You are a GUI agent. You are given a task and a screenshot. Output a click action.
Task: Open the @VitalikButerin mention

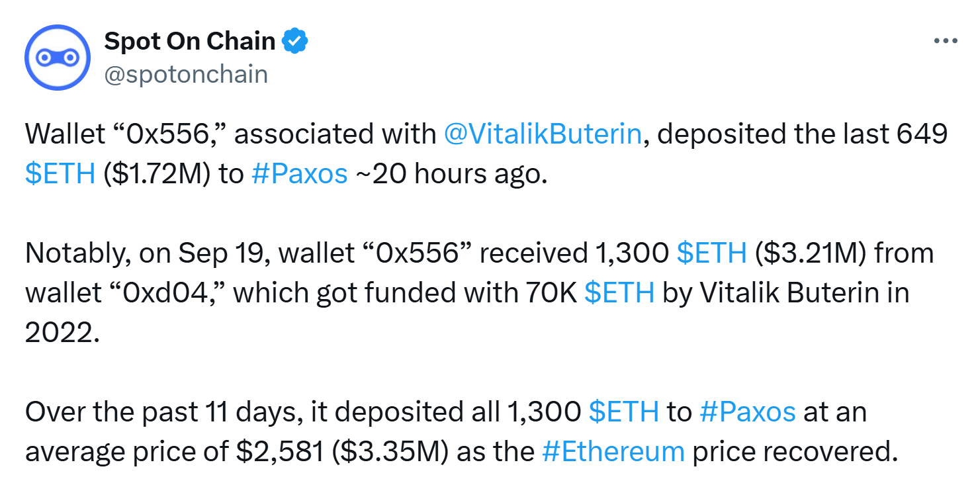(543, 134)
